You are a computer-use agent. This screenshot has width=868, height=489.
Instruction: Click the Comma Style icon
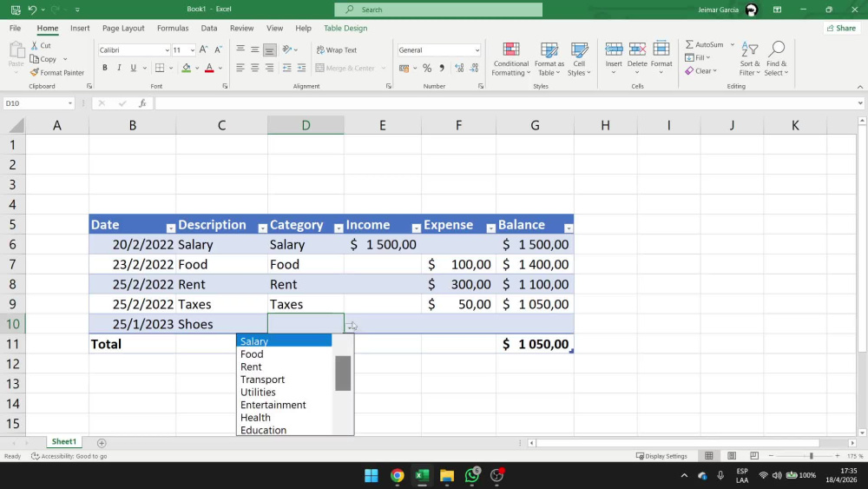point(442,68)
